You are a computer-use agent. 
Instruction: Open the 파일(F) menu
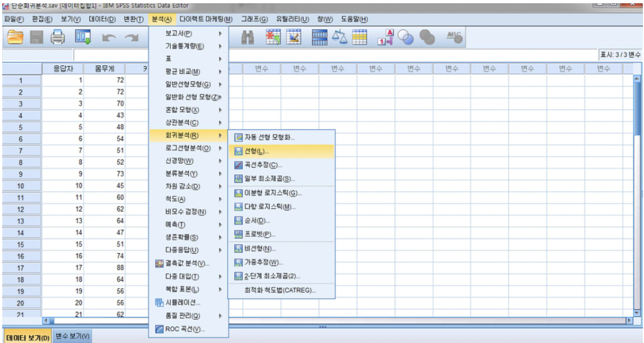14,19
